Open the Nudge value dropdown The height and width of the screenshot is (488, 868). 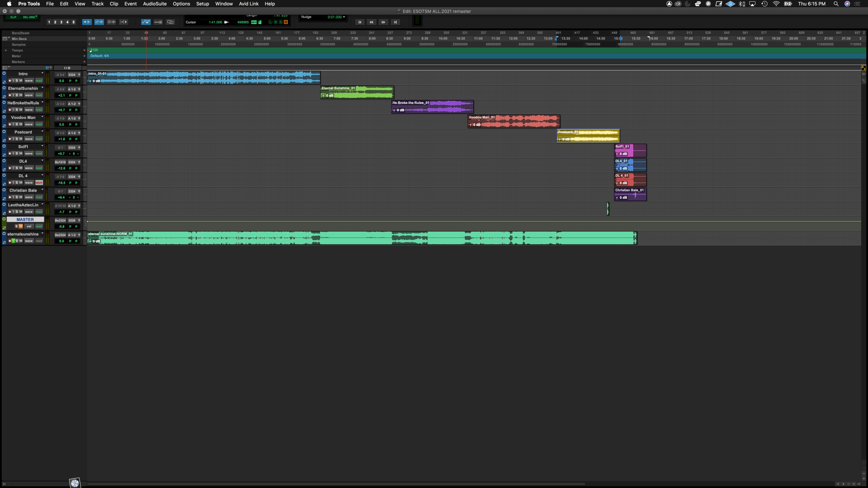pos(344,17)
